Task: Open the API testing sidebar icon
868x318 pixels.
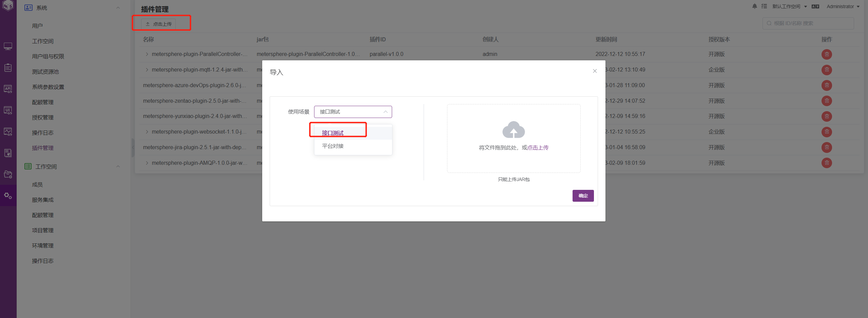Action: (x=8, y=89)
